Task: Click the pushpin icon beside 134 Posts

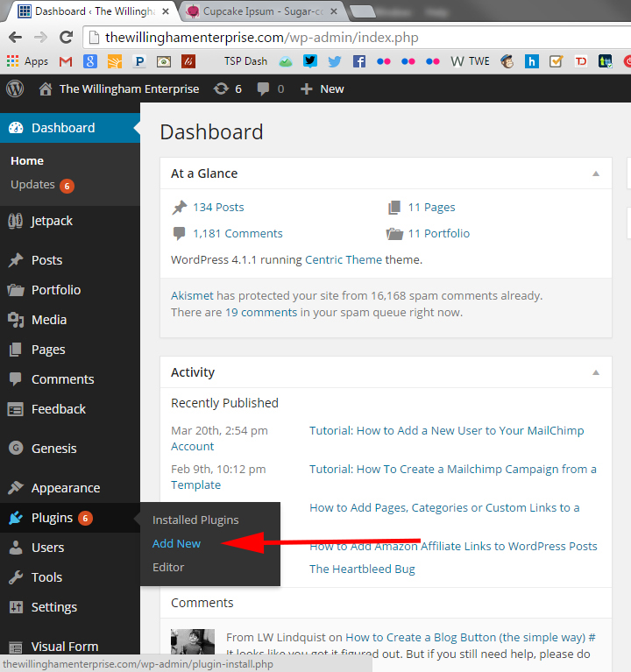Action: coord(180,208)
